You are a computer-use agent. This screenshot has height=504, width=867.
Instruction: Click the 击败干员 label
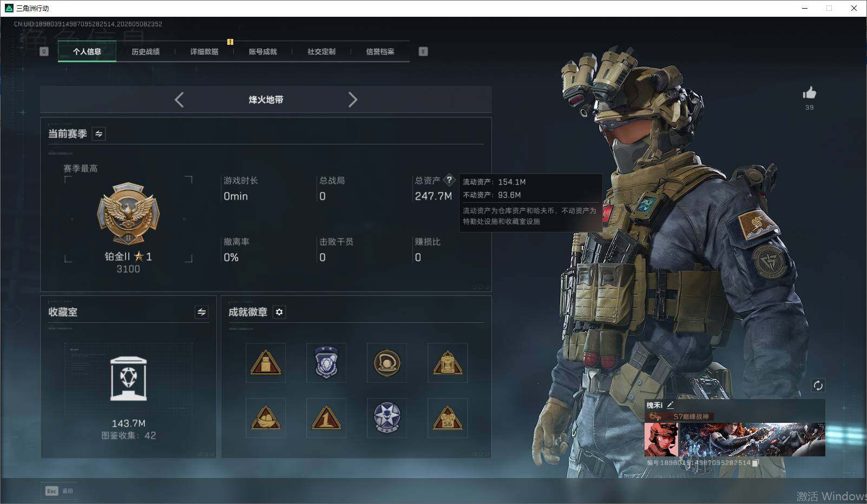tap(336, 242)
